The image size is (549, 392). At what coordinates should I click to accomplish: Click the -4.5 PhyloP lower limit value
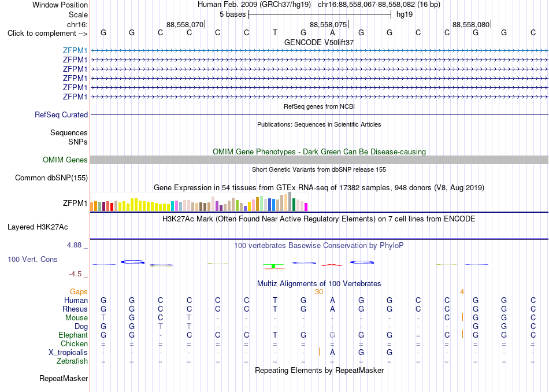[75, 274]
